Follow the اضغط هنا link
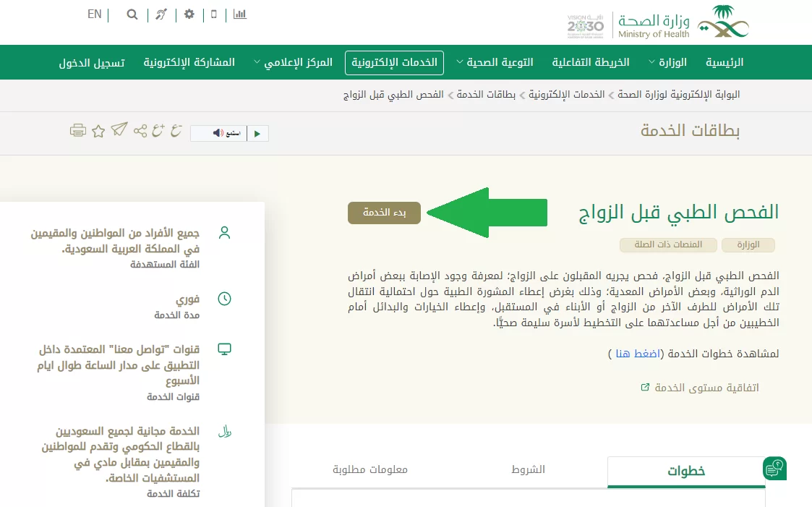Viewport: 812px width, 507px height. tap(638, 354)
